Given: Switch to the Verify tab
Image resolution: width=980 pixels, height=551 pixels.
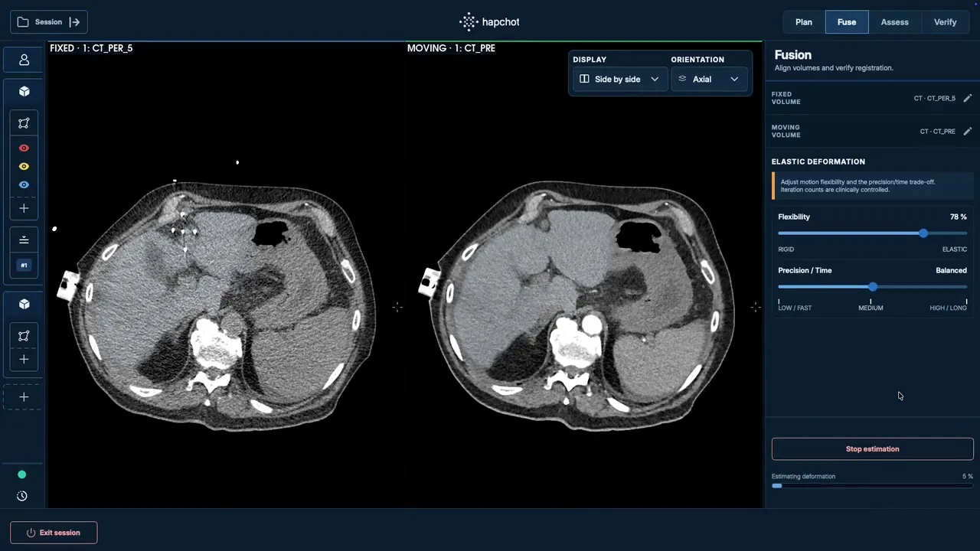Looking at the screenshot, I should 945,22.
